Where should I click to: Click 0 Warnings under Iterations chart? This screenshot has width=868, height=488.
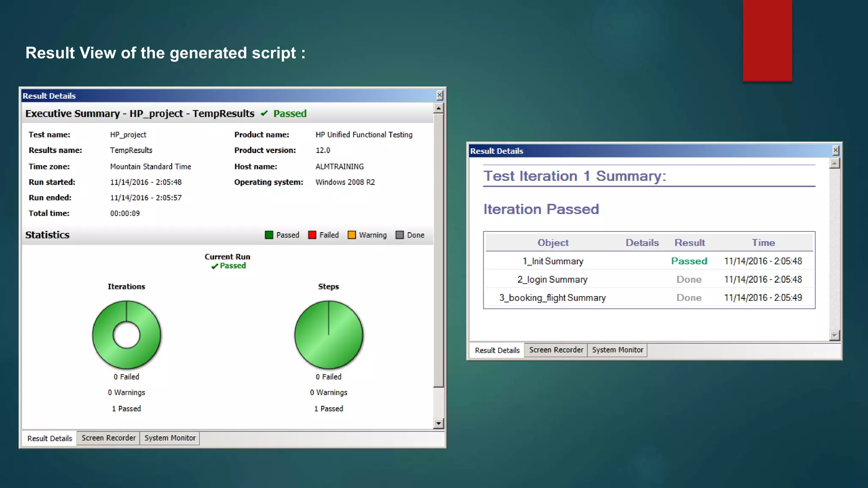click(x=126, y=393)
